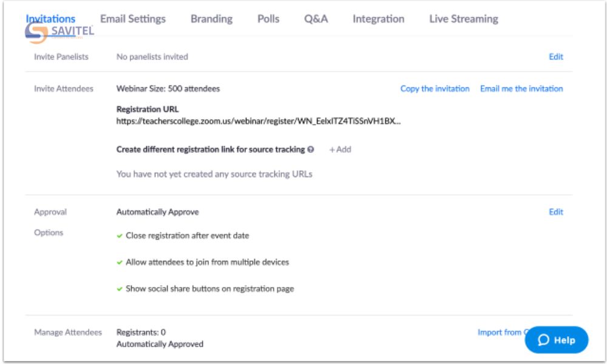Go to the Q&A tab

pyautogui.click(x=316, y=19)
